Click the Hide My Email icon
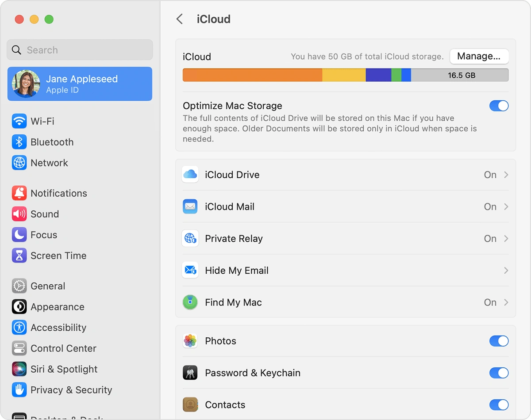This screenshot has height=420, width=531. point(190,270)
